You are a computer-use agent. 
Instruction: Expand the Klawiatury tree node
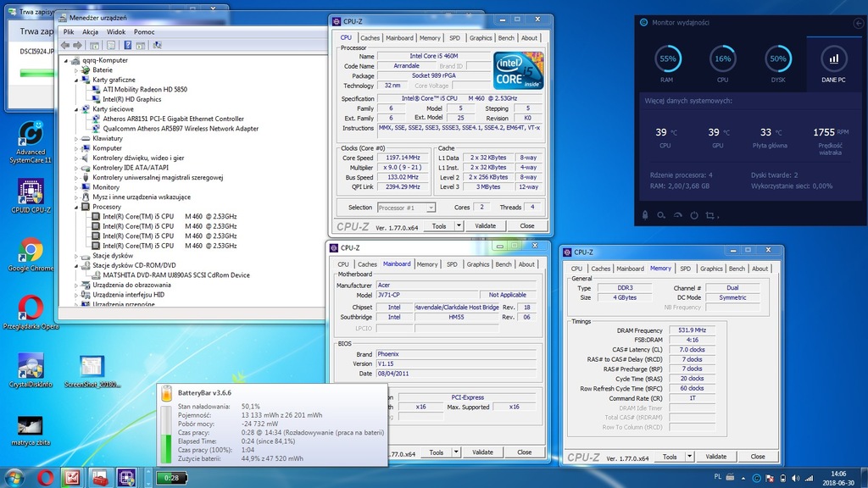[76, 138]
